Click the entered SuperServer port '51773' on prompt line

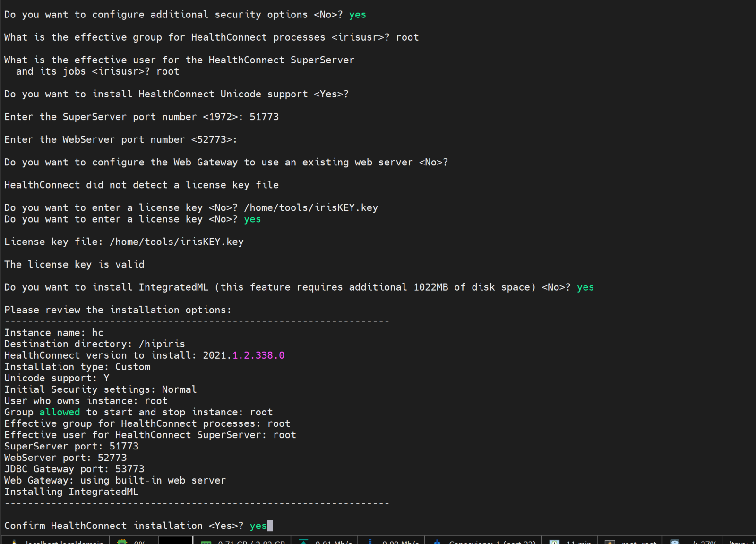pyautogui.click(x=264, y=117)
